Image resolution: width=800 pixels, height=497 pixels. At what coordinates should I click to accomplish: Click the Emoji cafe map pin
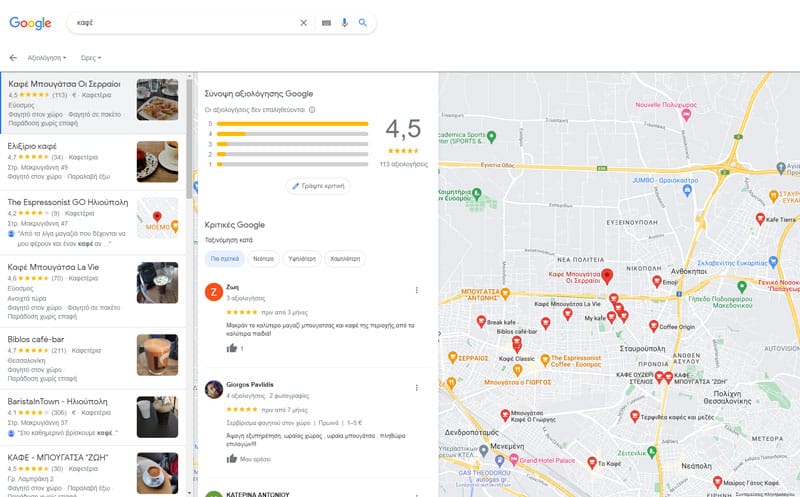point(657,281)
